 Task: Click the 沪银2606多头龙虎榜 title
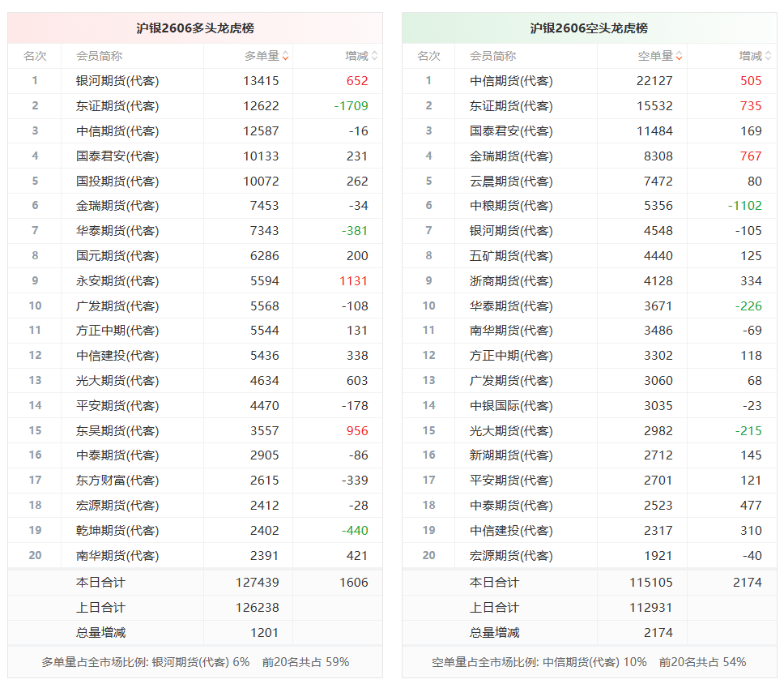click(x=195, y=28)
